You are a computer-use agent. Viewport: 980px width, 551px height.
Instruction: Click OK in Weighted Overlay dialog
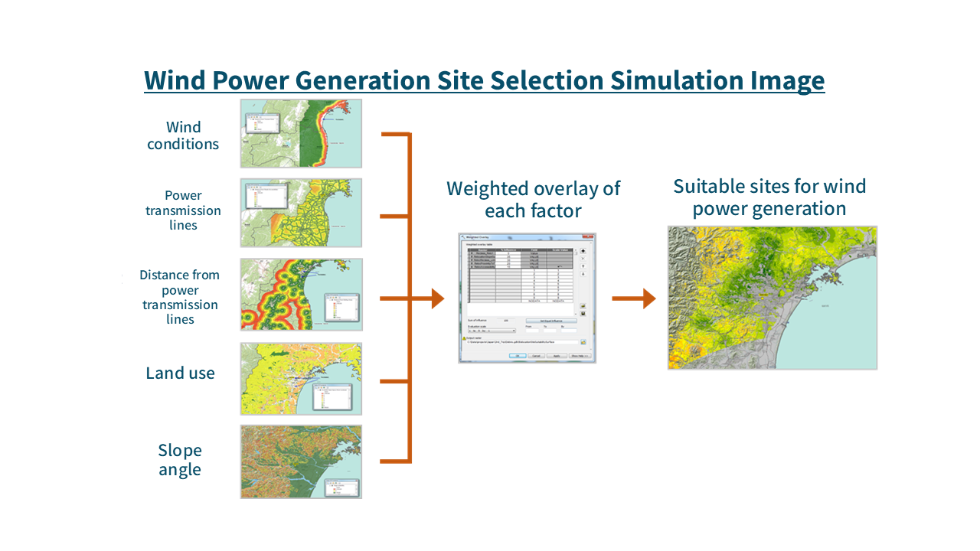tap(518, 356)
